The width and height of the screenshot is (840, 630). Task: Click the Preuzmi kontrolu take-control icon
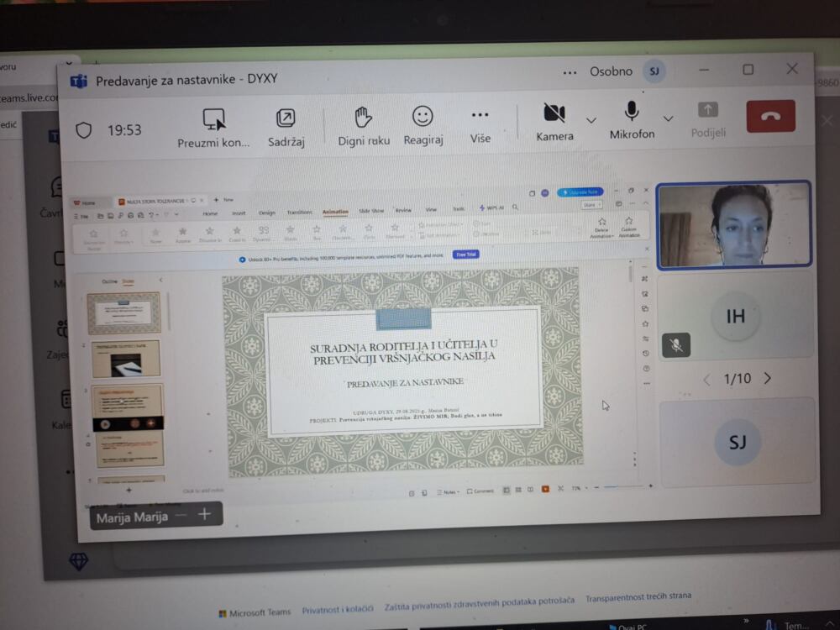(x=213, y=119)
